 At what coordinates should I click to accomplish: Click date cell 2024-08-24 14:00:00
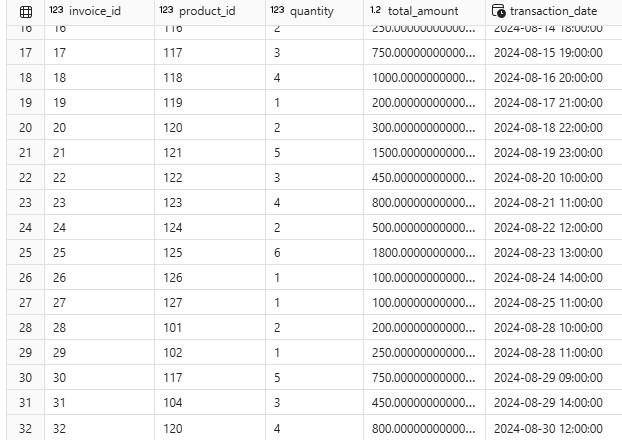pyautogui.click(x=554, y=277)
